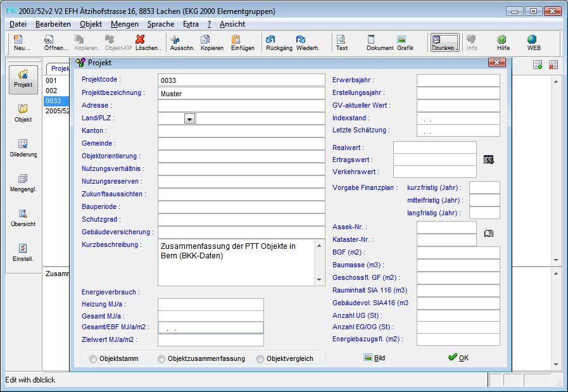Open Einstell. settings in the sidebar
The width and height of the screenshot is (568, 392).
23,253
